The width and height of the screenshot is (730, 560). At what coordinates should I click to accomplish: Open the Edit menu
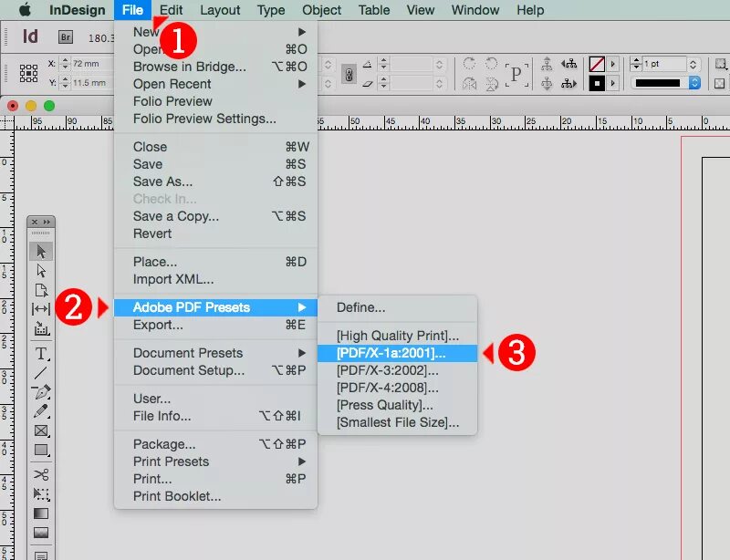[x=171, y=10]
